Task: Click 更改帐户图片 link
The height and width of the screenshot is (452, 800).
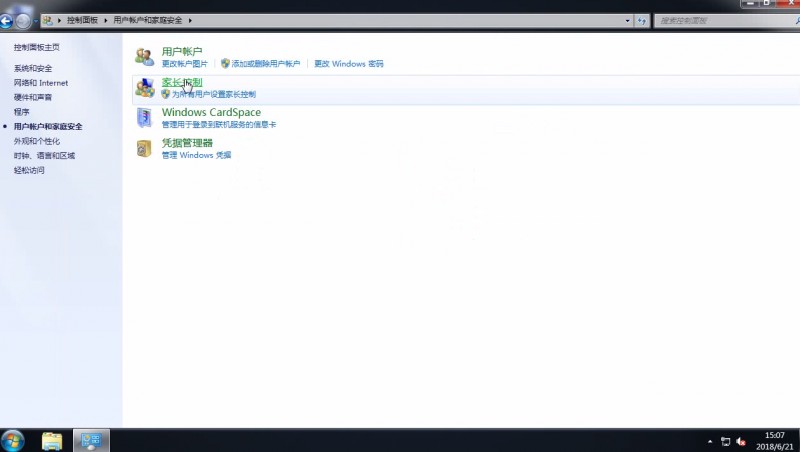Action: [x=185, y=64]
